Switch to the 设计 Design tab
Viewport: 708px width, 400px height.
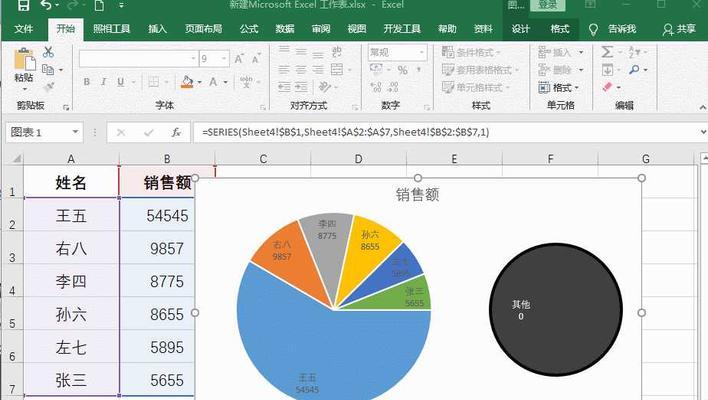520,29
